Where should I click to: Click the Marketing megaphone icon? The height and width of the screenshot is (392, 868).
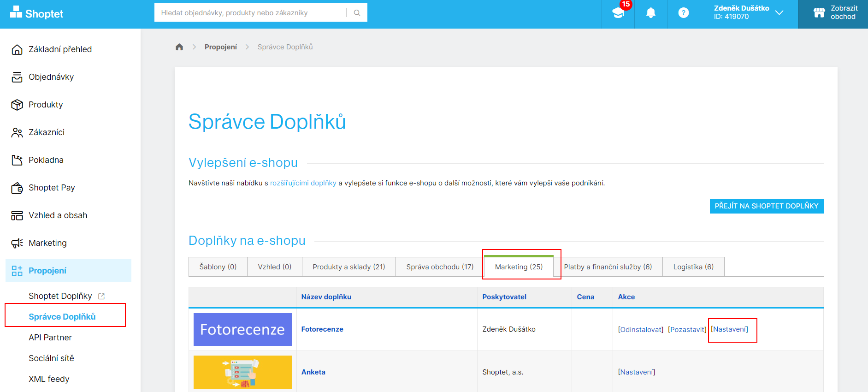point(17,243)
